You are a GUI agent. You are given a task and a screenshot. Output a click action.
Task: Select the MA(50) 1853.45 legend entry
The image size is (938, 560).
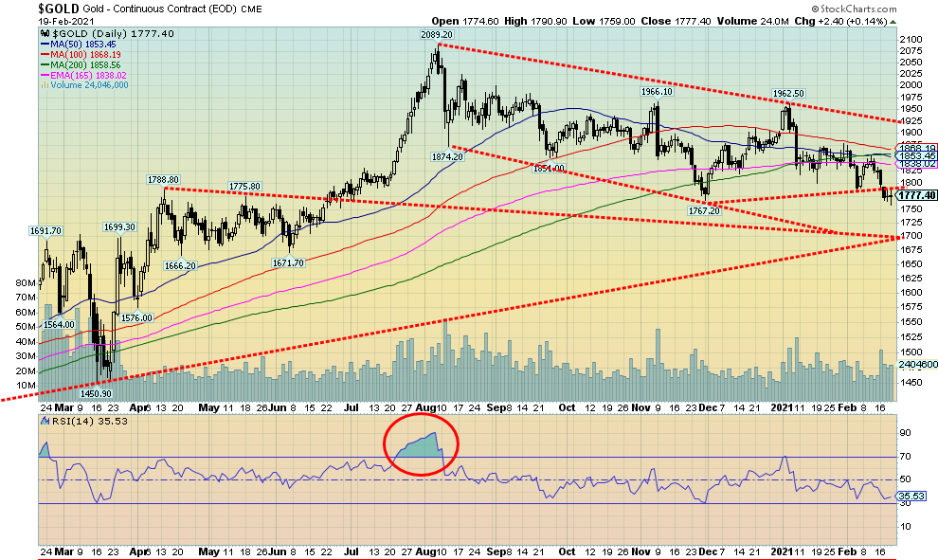[x=80, y=44]
